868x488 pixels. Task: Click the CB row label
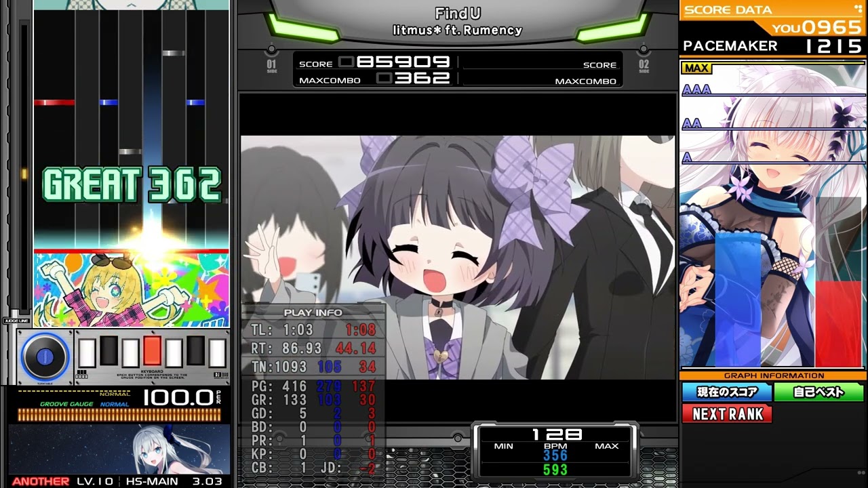pos(262,468)
